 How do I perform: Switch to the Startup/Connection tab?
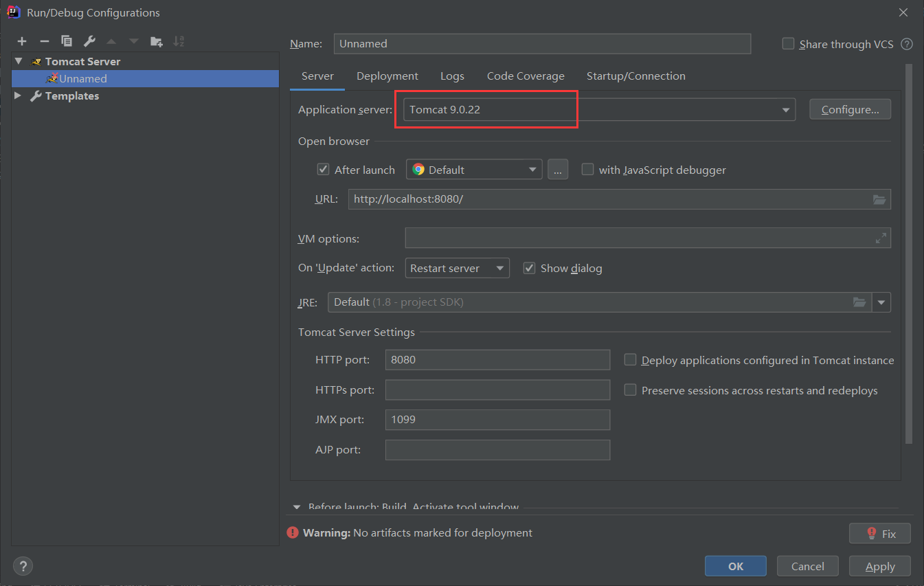(636, 76)
